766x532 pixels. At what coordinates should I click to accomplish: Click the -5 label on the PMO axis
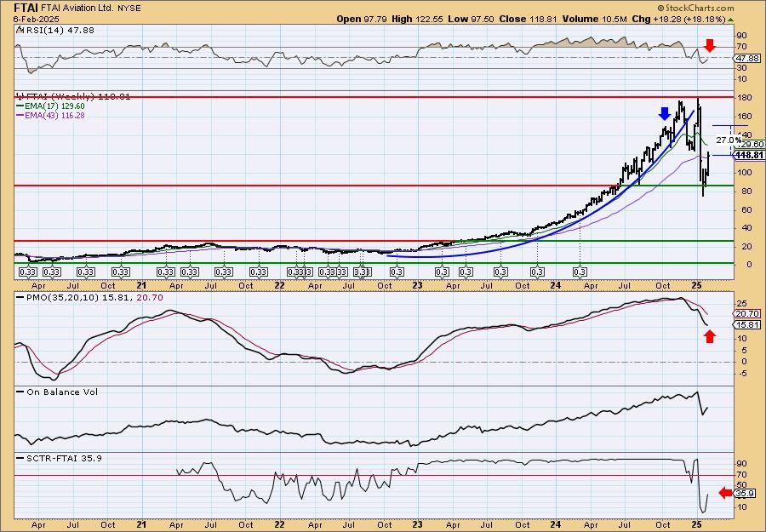[x=741, y=374]
